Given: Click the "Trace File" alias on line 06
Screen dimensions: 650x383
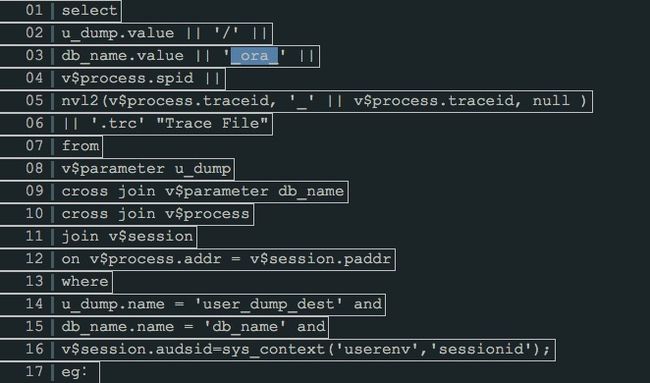Looking at the screenshot, I should click(212, 123).
